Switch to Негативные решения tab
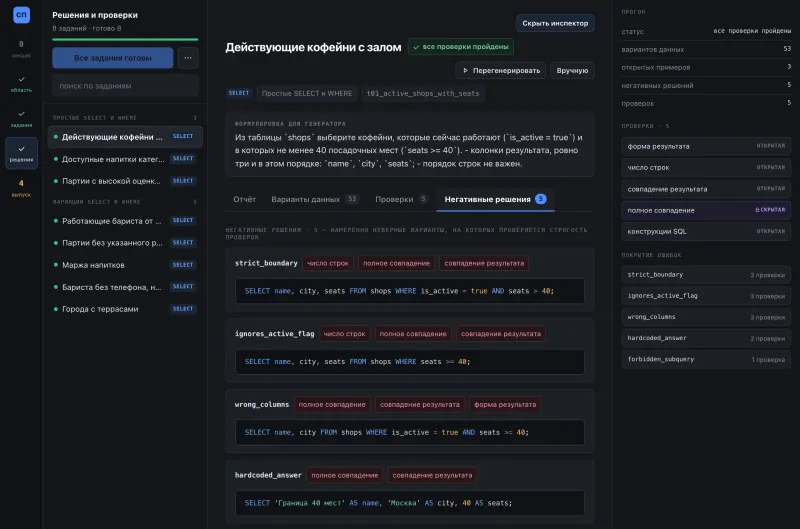The width and height of the screenshot is (800, 529). 495,199
